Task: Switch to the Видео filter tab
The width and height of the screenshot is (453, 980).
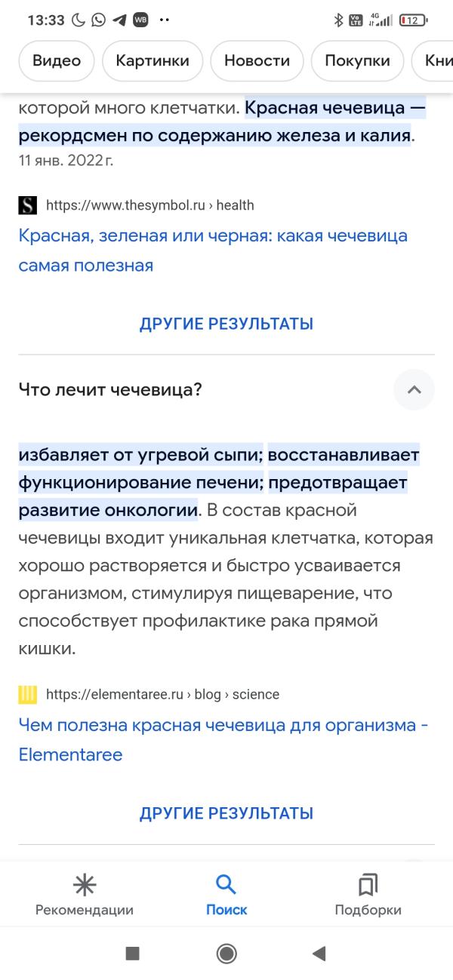Action: (57, 61)
